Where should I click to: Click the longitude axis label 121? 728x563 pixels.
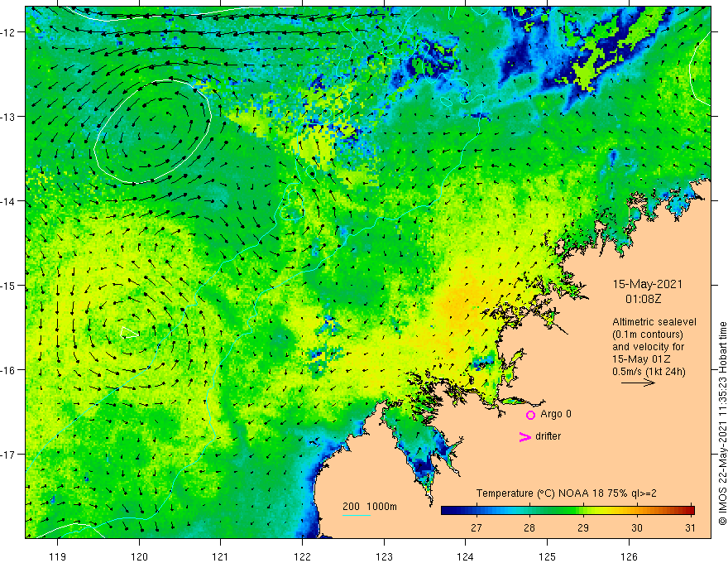click(x=221, y=556)
